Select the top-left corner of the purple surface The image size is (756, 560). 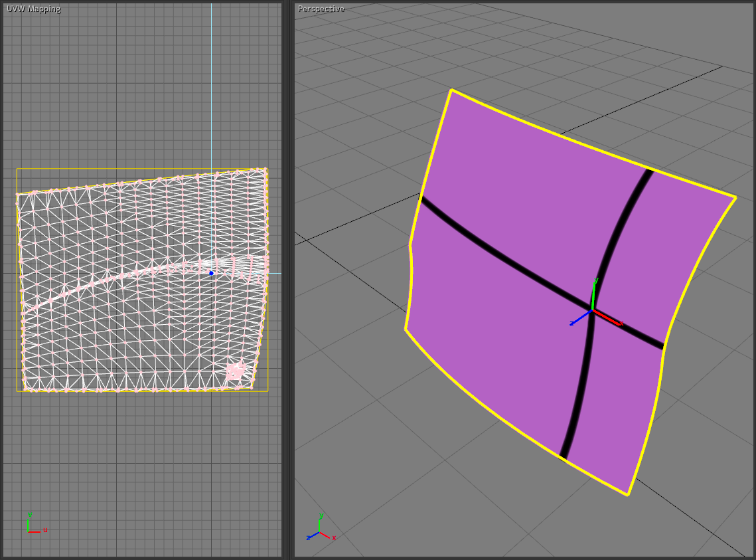(x=451, y=90)
